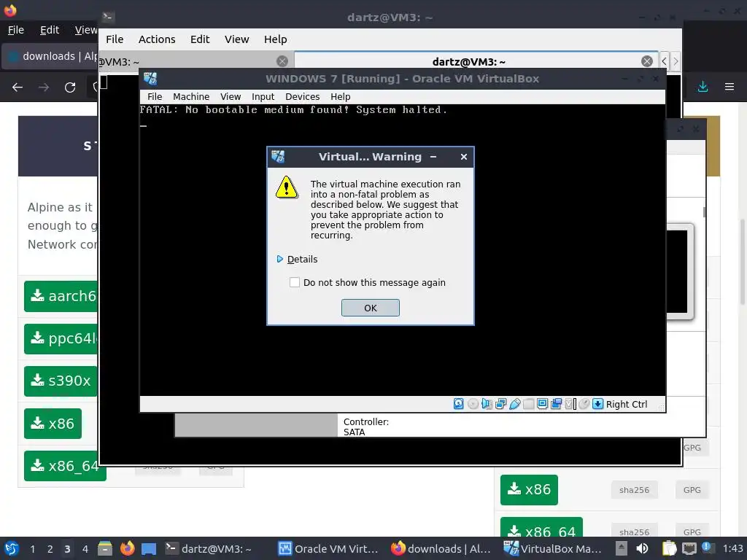Click the optical drive indicator in VM status bar
The height and width of the screenshot is (560, 747).
[473, 404]
